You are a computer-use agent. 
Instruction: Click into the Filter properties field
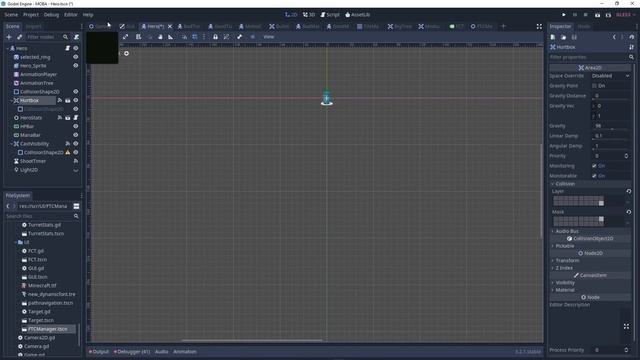click(x=588, y=57)
